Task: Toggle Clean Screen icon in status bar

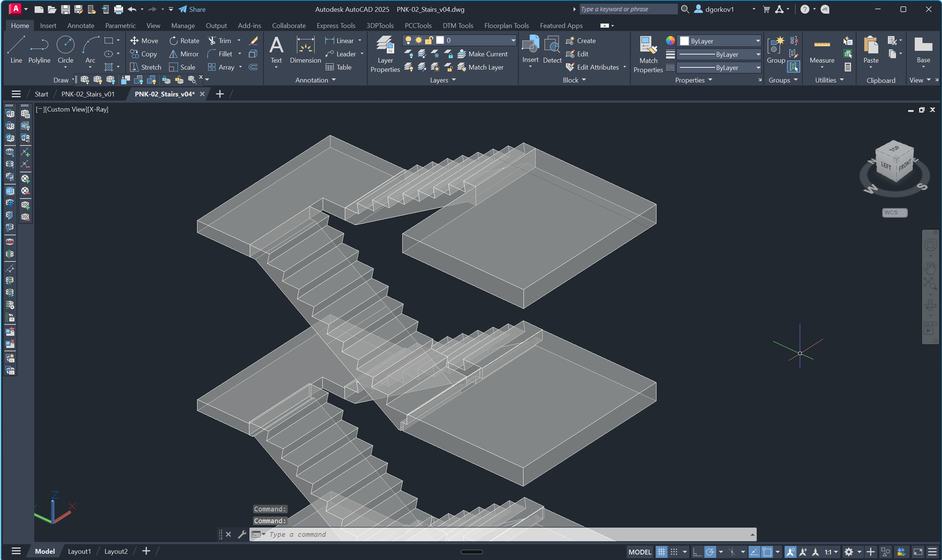Action: [x=918, y=552]
